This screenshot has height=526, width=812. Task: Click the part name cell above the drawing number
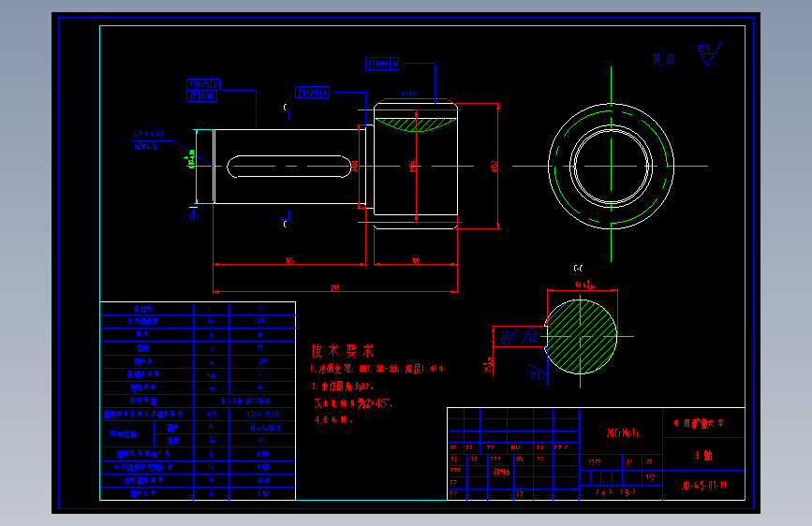[703, 455]
